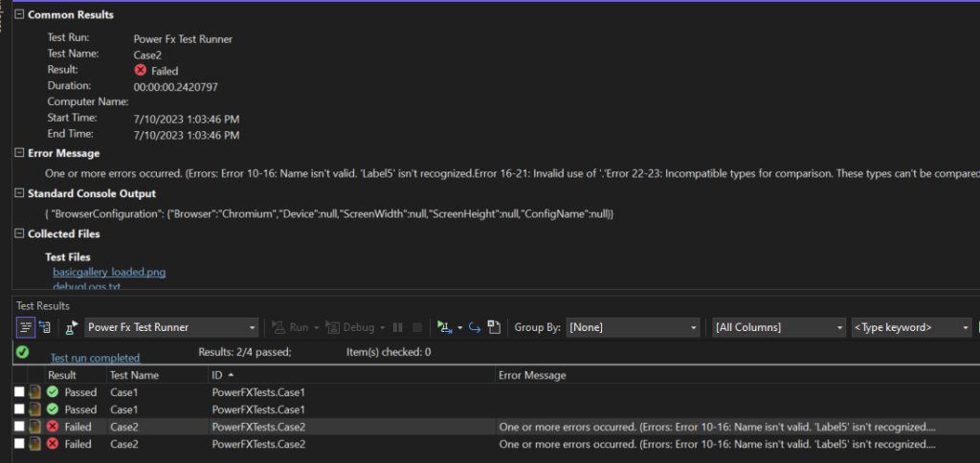This screenshot has width=980, height=463.
Task: Click the Test Results panel title
Action: [43, 306]
